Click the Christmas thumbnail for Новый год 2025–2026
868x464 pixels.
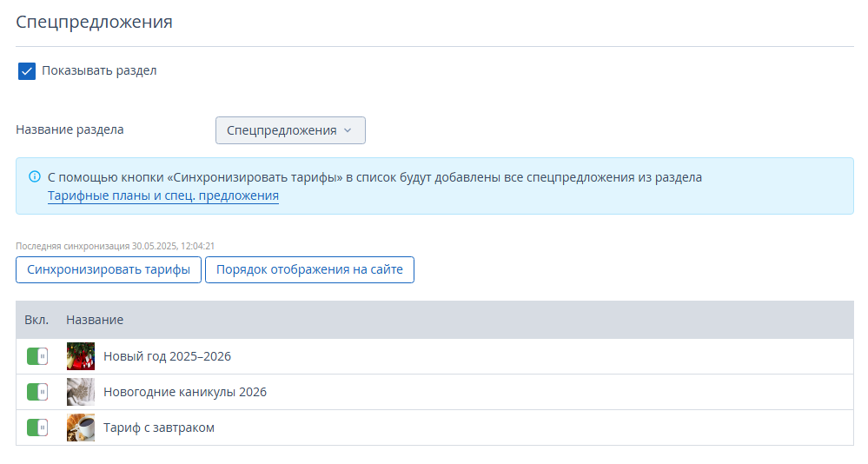[x=81, y=356]
